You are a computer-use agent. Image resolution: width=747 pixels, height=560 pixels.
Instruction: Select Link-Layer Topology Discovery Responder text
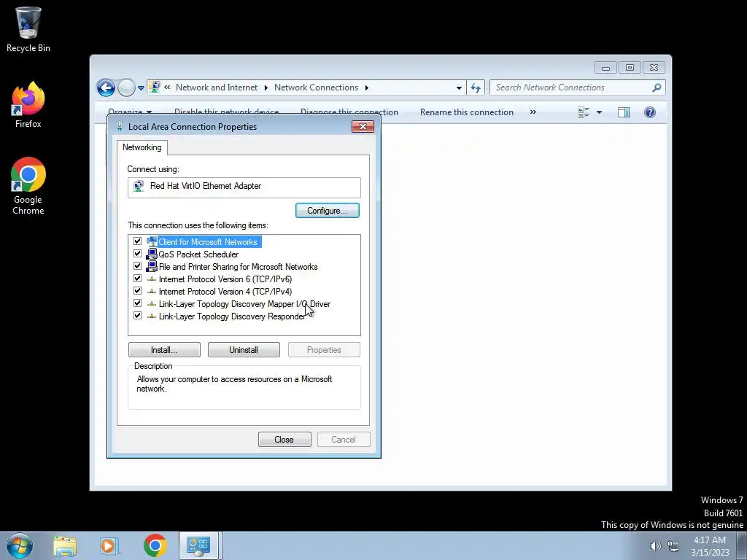click(x=231, y=316)
